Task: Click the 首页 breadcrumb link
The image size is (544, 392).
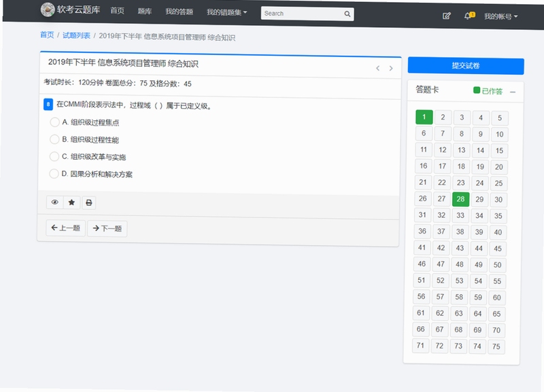Action: (x=47, y=35)
